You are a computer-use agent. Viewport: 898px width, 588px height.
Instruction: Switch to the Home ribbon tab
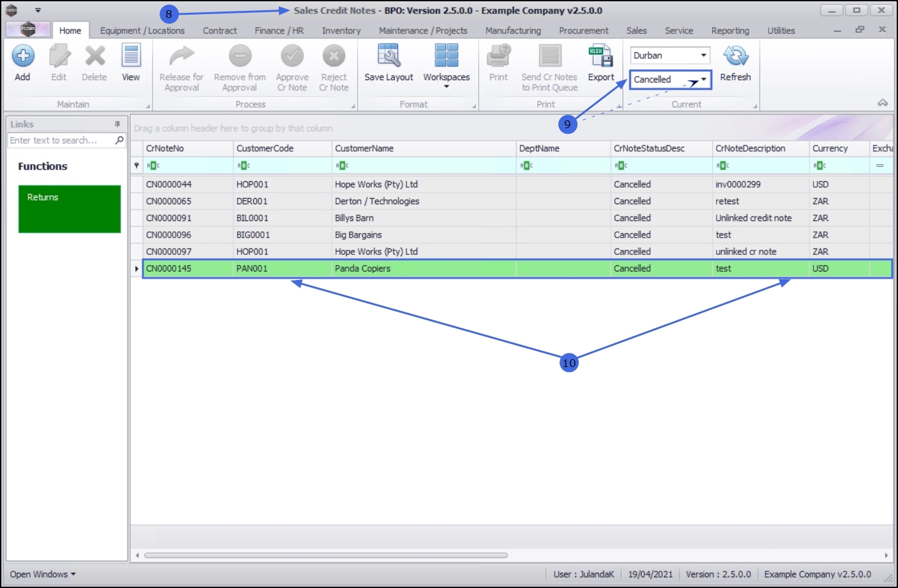click(71, 31)
